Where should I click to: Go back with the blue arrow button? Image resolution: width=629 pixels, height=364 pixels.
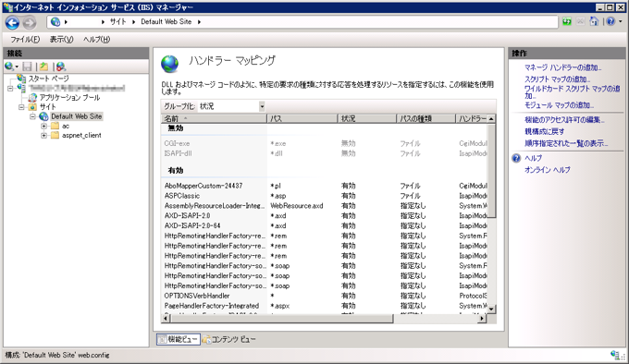[12, 22]
